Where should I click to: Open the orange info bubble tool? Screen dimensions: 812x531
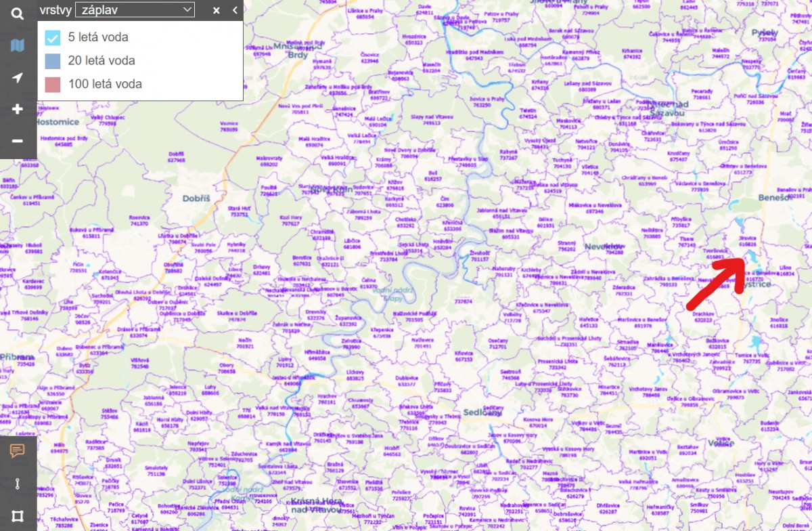tap(18, 451)
